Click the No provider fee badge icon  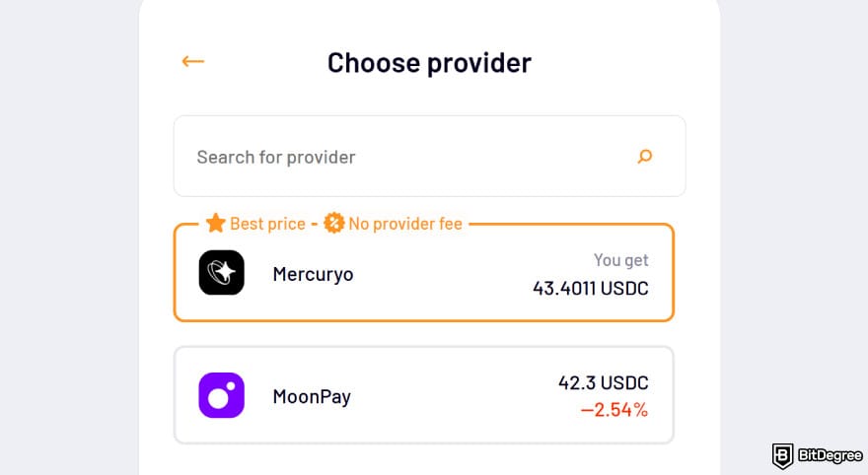click(333, 224)
